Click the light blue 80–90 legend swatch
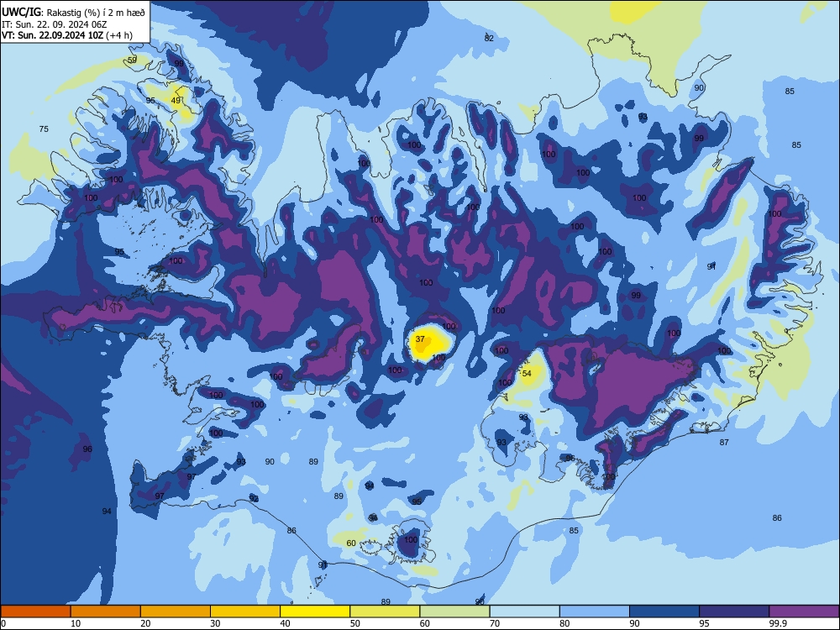Screen dimensions: 840x630 coord(595,612)
